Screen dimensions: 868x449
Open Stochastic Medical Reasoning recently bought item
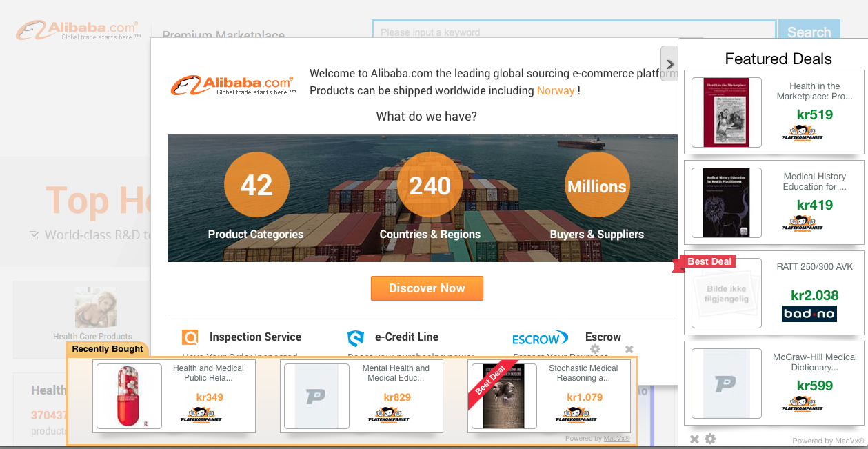tap(549, 397)
